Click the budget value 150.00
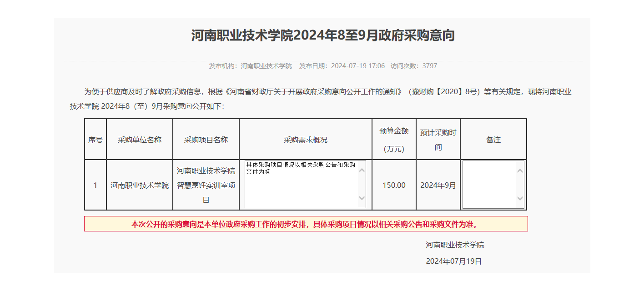This screenshot has width=644, height=291. click(x=394, y=185)
